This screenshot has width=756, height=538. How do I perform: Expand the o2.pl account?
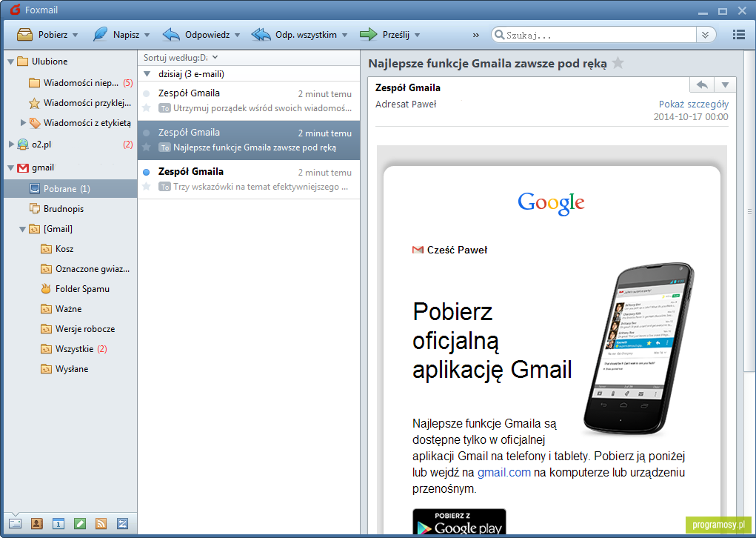(x=11, y=144)
